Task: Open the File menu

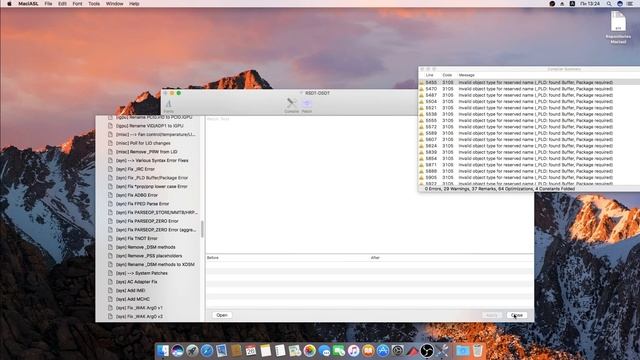Action: click(48, 4)
